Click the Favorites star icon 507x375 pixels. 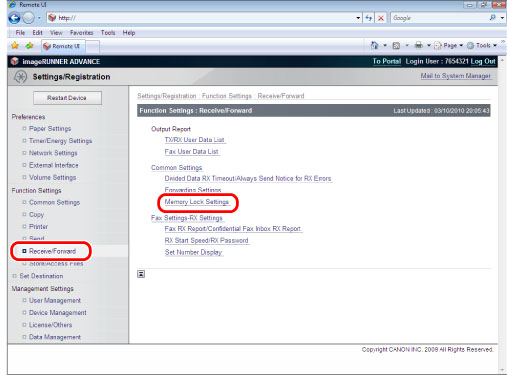pos(15,46)
